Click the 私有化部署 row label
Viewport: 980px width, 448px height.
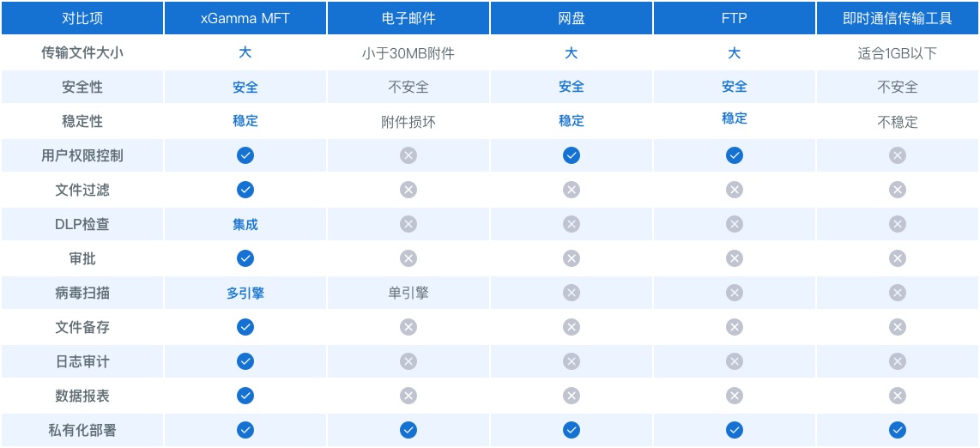coord(82,430)
